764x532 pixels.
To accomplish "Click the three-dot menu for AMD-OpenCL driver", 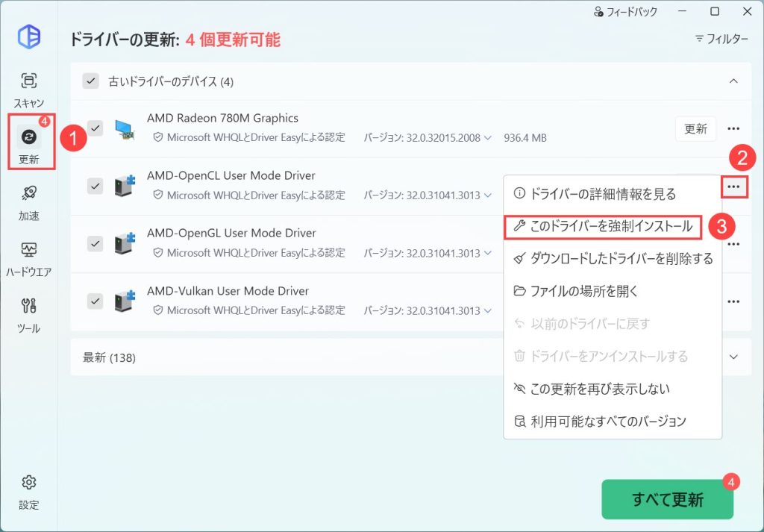I will pyautogui.click(x=733, y=187).
